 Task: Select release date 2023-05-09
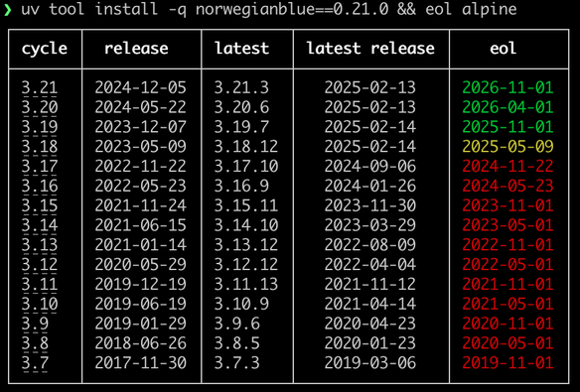(141, 147)
